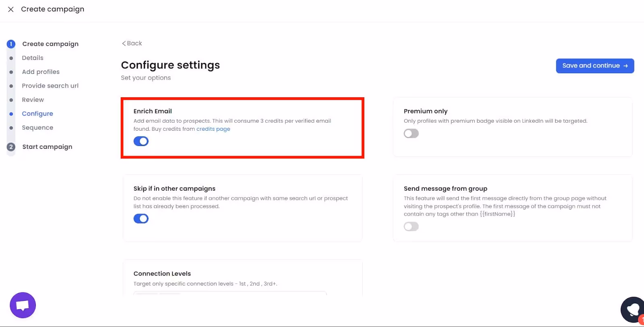Select the Sequence step in sidebar
The width and height of the screenshot is (644, 327).
37,128
